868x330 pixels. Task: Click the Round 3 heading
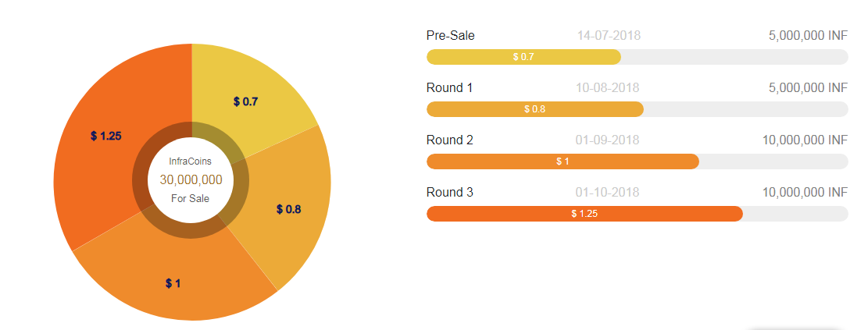450,192
